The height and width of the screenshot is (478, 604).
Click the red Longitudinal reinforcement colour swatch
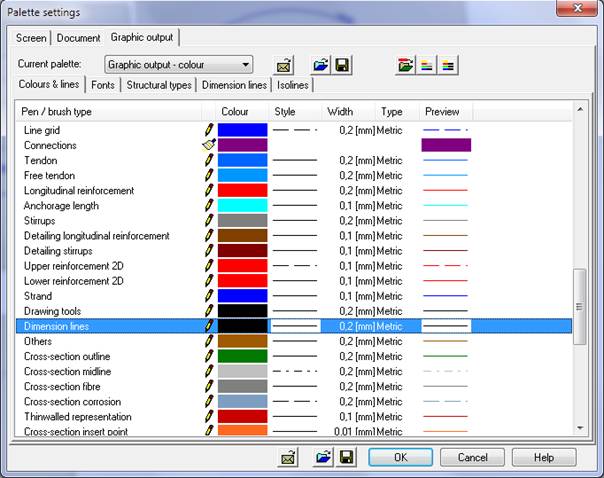pyautogui.click(x=242, y=190)
